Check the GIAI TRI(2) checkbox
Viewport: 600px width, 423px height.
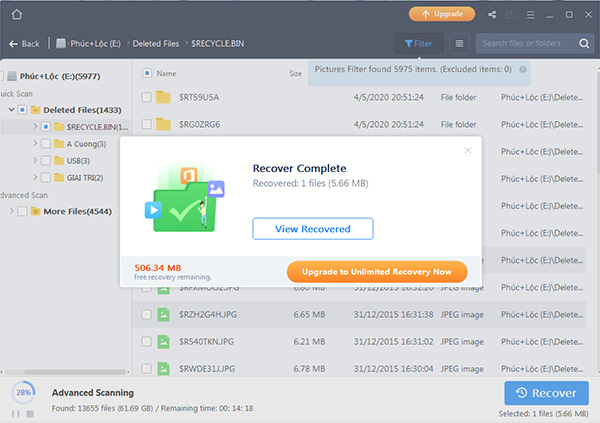(46, 178)
